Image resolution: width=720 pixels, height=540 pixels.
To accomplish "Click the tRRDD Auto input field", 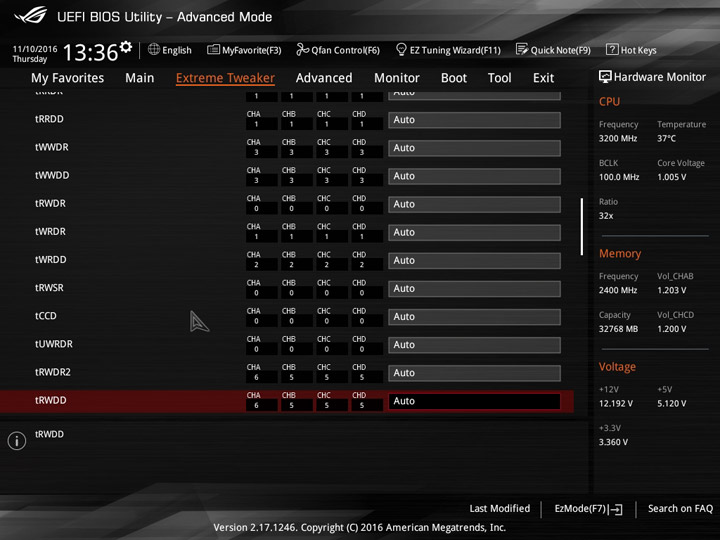I will (x=474, y=120).
